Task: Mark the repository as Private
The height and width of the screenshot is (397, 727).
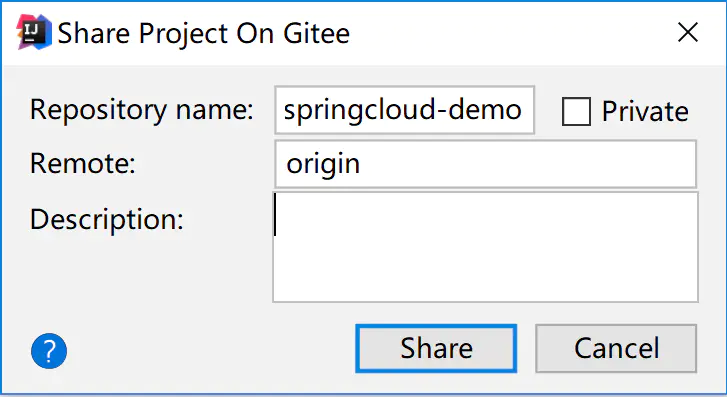Action: click(576, 111)
